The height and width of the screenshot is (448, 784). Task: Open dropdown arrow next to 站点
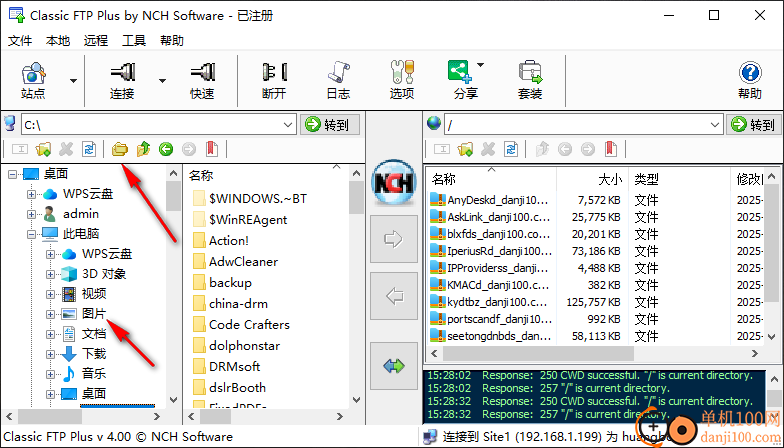pyautogui.click(x=74, y=81)
